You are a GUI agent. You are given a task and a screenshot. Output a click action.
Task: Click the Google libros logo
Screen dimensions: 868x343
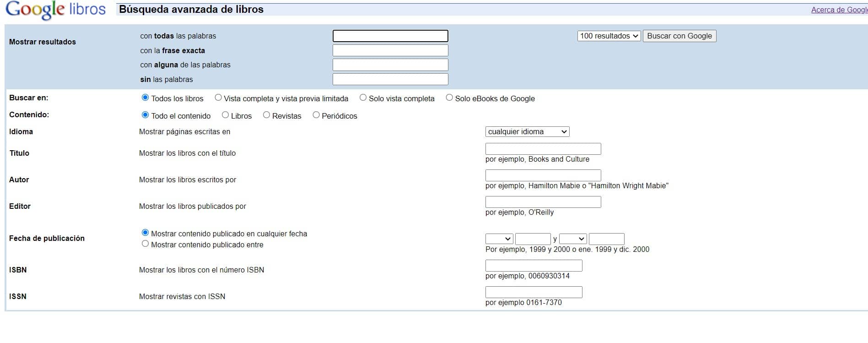click(56, 10)
